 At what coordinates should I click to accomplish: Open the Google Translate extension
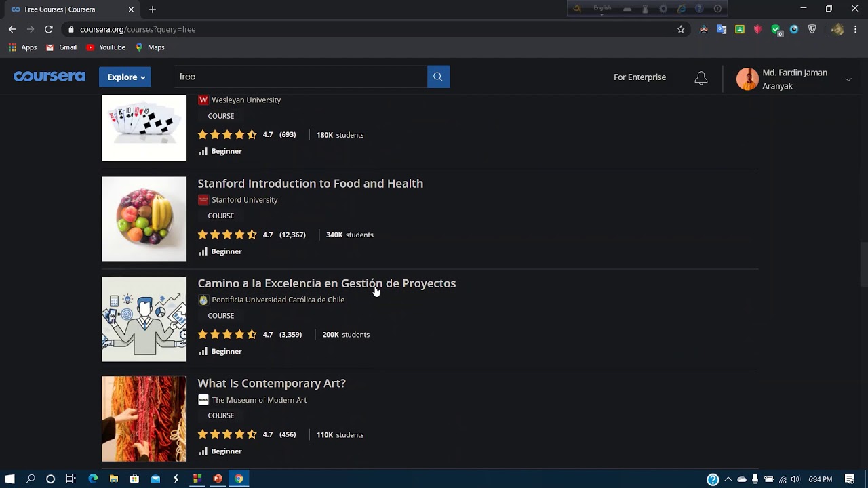coord(722,29)
